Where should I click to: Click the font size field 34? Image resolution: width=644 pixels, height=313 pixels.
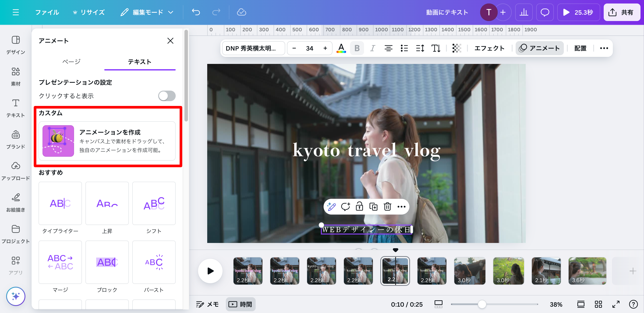click(310, 48)
